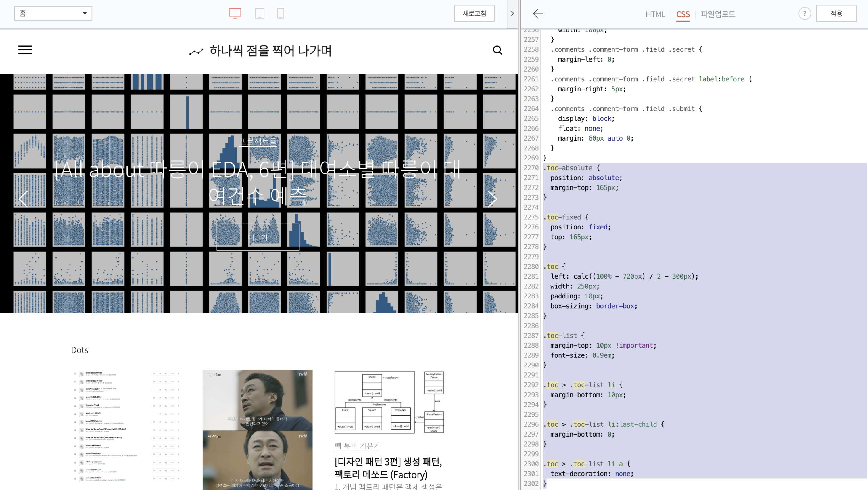This screenshot has width=868, height=490.
Task: Switch to mobile preview icon
Action: tap(280, 14)
